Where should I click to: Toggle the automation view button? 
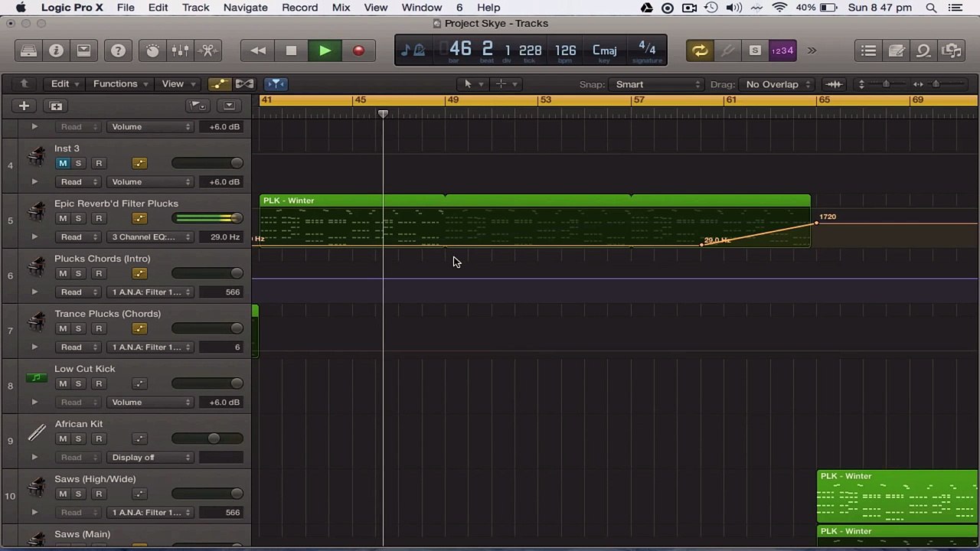(x=220, y=84)
